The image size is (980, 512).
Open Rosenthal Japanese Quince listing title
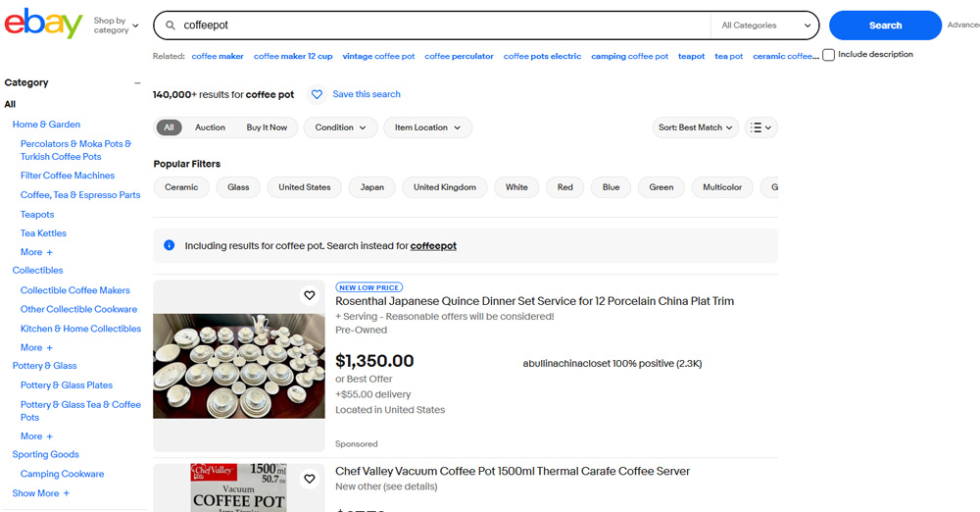534,302
